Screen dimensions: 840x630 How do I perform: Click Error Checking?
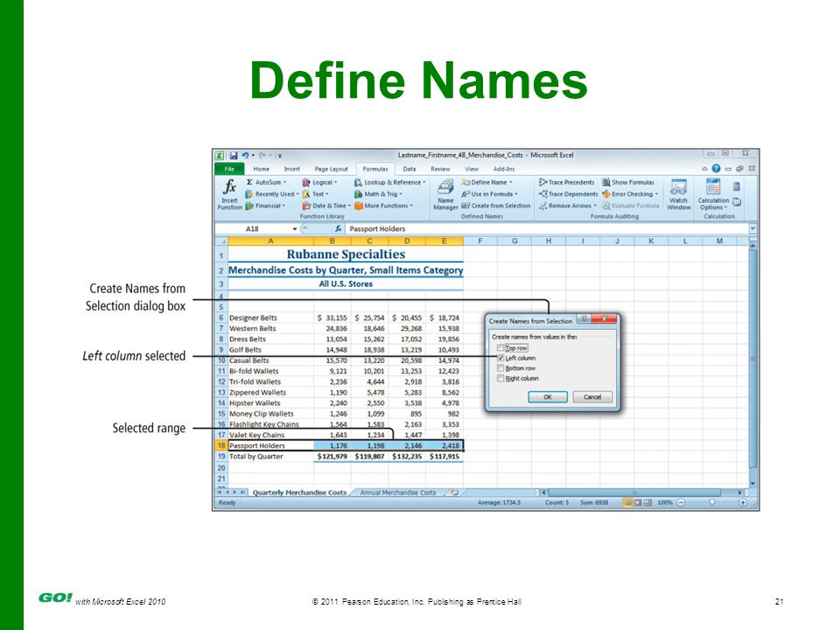630,194
